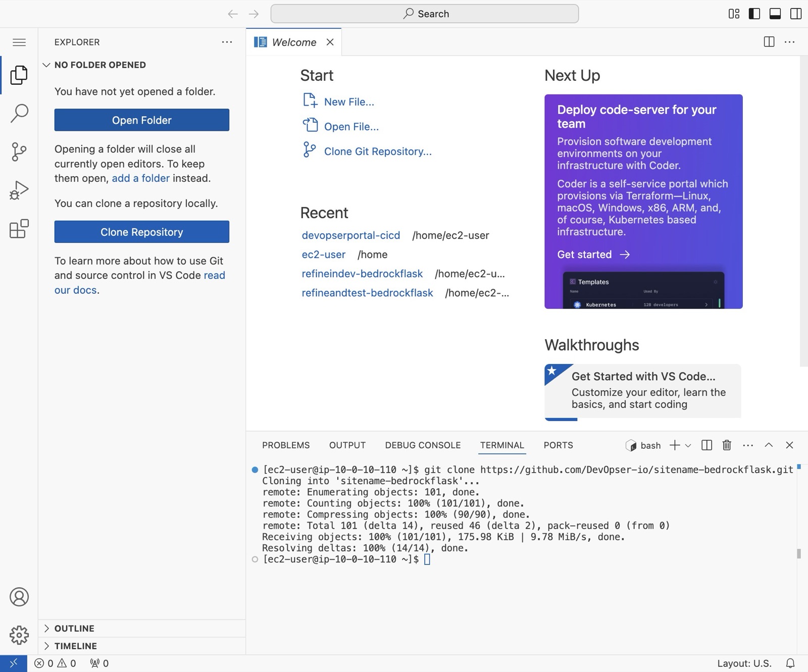Image resolution: width=808 pixels, height=672 pixels.
Task: Open Explorer Views and More Actions ellipsis
Action: [227, 42]
